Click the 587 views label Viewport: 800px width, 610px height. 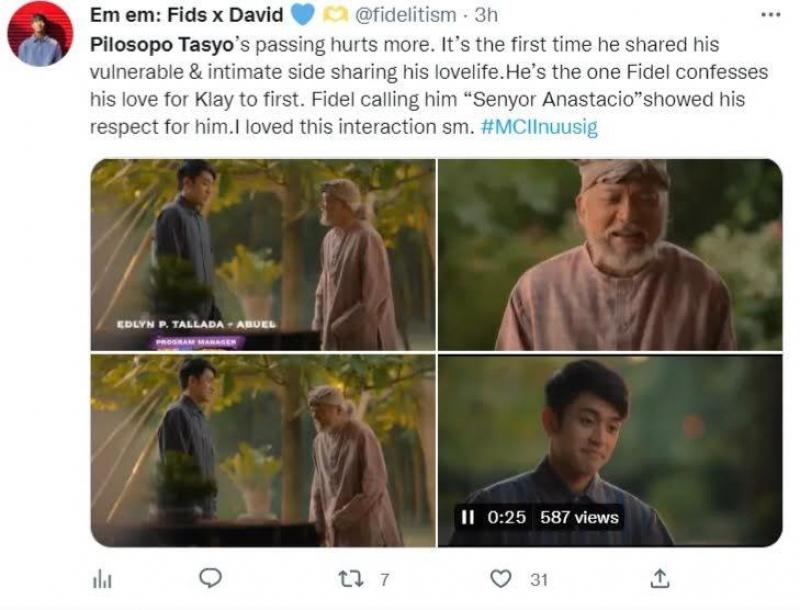tap(579, 518)
